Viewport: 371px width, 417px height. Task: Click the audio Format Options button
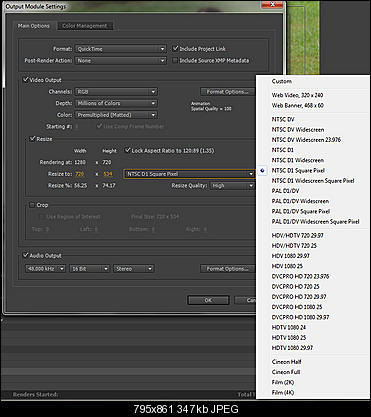coord(228,269)
